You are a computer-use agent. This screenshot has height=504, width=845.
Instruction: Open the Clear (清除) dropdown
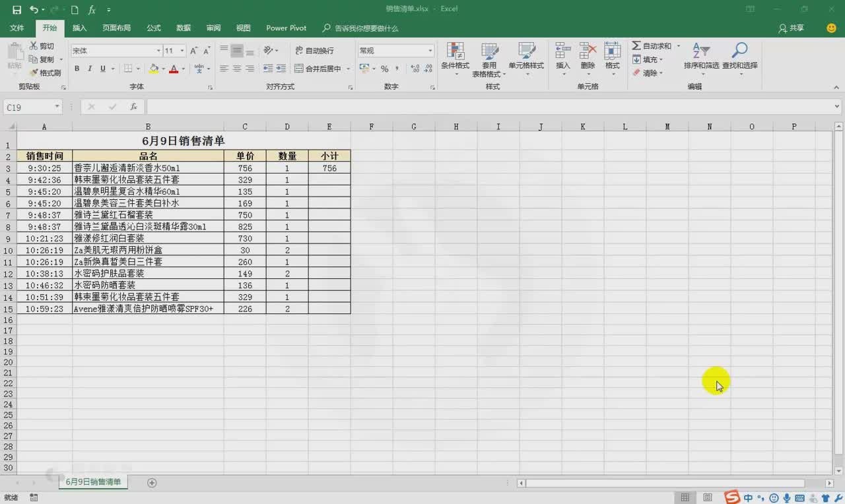click(648, 73)
